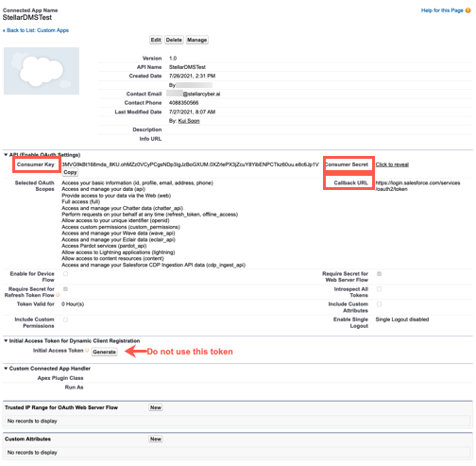Add New Trusted IP Range for OAuth
476x466 pixels.
[x=156, y=407]
